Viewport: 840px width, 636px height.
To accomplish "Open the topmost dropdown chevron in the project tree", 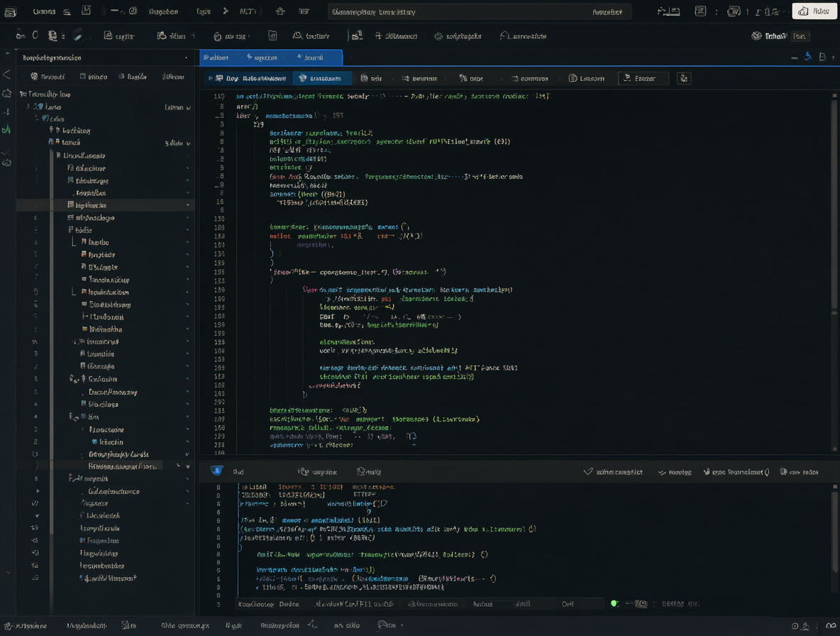I will point(188,108).
